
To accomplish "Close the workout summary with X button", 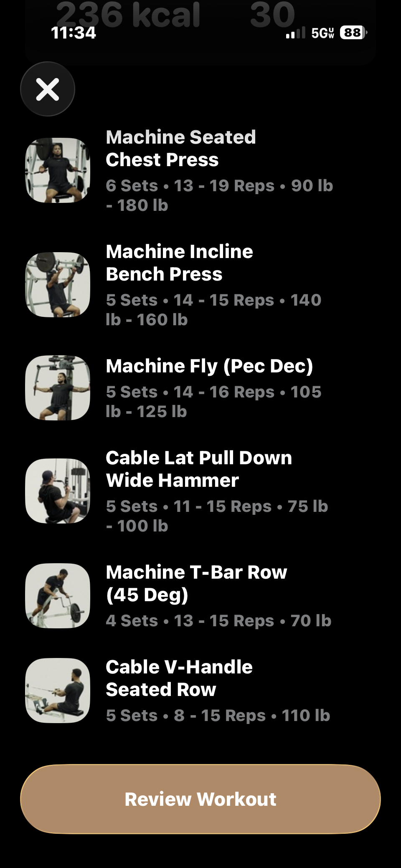I will pos(48,89).
